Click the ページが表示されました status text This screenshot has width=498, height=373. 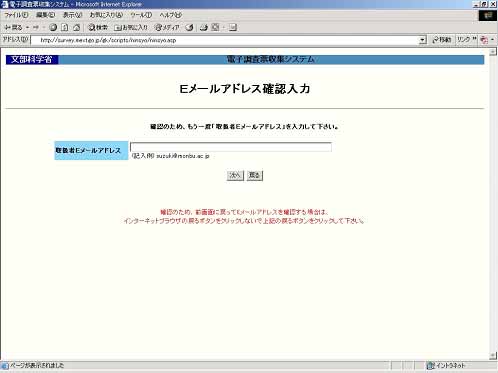click(37, 366)
